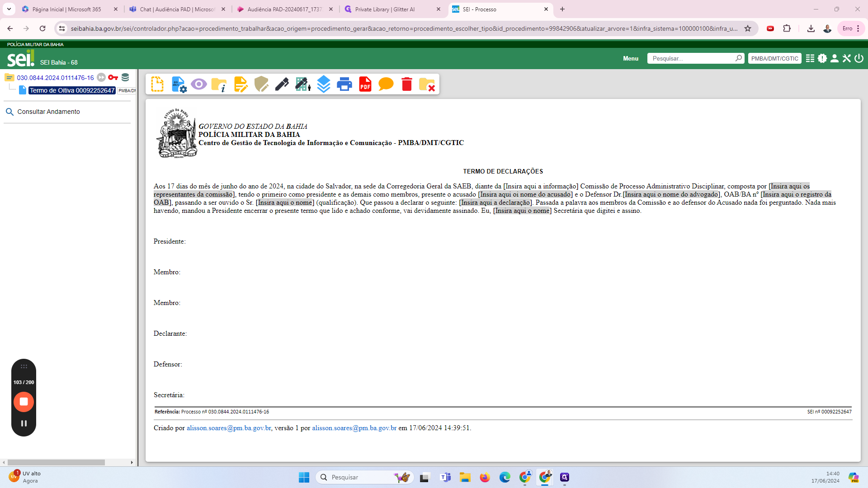
Task: Open Windows Start menu
Action: click(304, 477)
